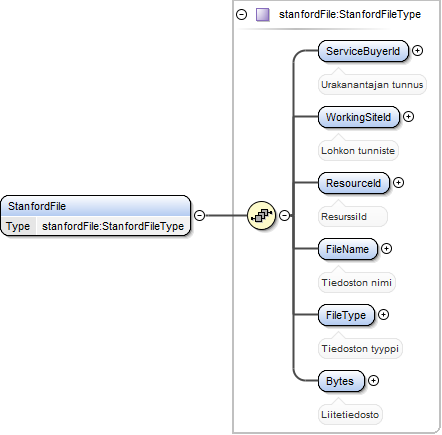This screenshot has height=435, width=442.
Task: Click the purple complex type icon
Action: pyautogui.click(x=263, y=15)
